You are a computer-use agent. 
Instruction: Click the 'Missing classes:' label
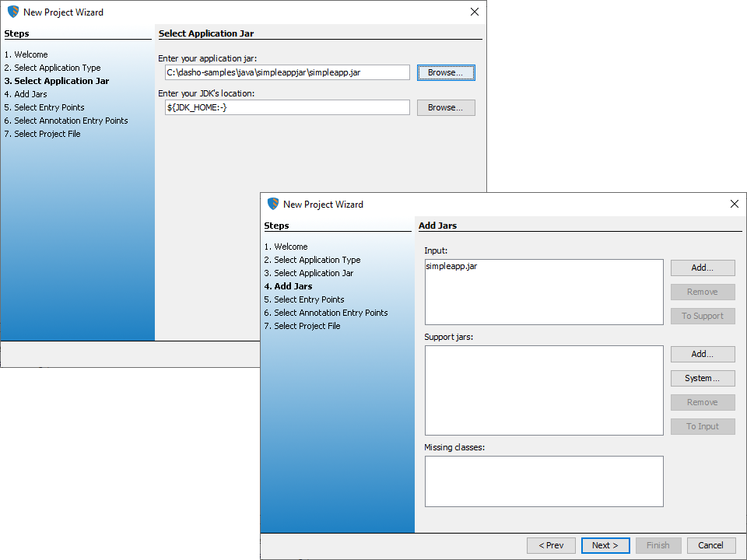(x=454, y=448)
